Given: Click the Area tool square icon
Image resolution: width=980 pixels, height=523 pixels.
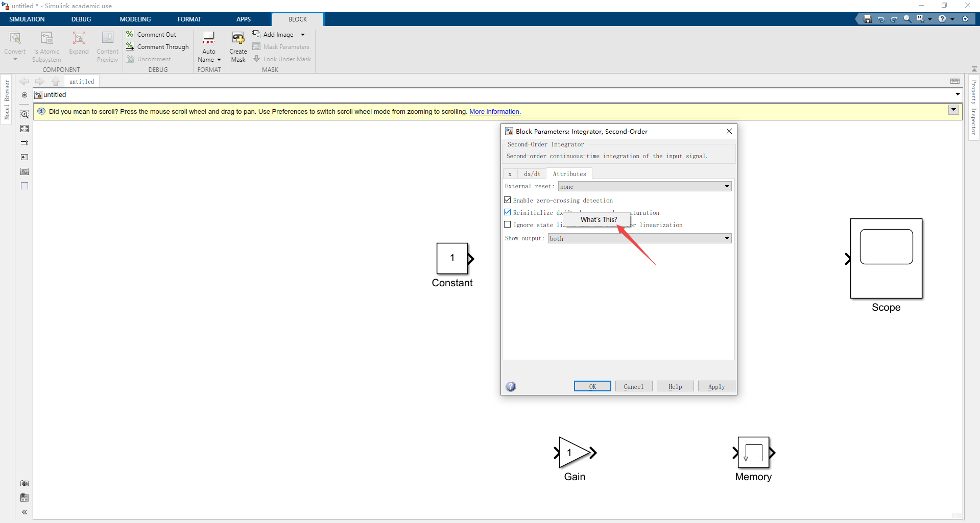Looking at the screenshot, I should [x=25, y=186].
